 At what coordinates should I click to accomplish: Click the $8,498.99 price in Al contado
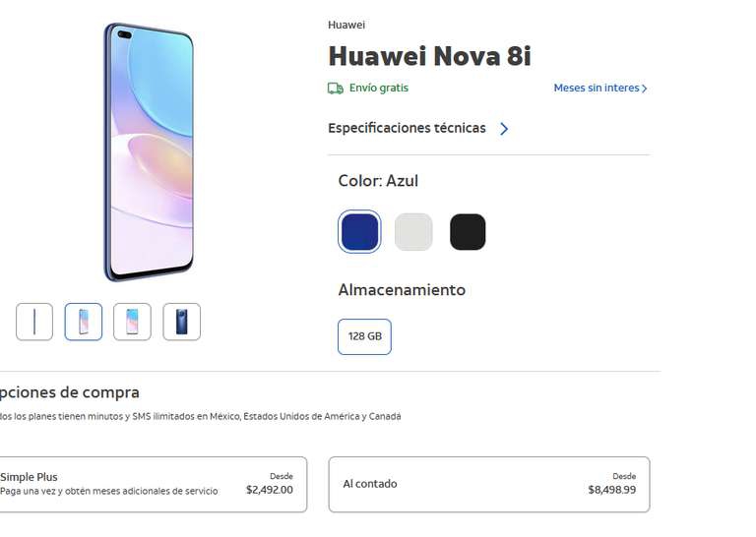tap(612, 491)
